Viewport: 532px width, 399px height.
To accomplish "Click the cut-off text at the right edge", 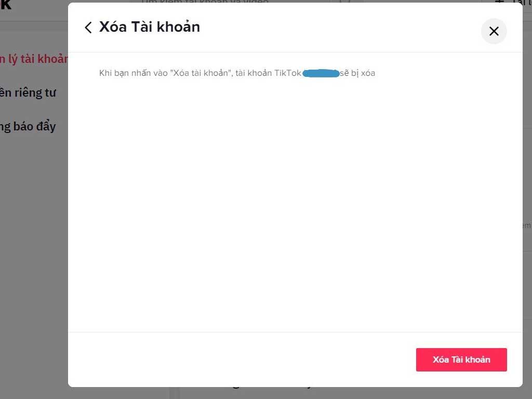I will click(527, 225).
